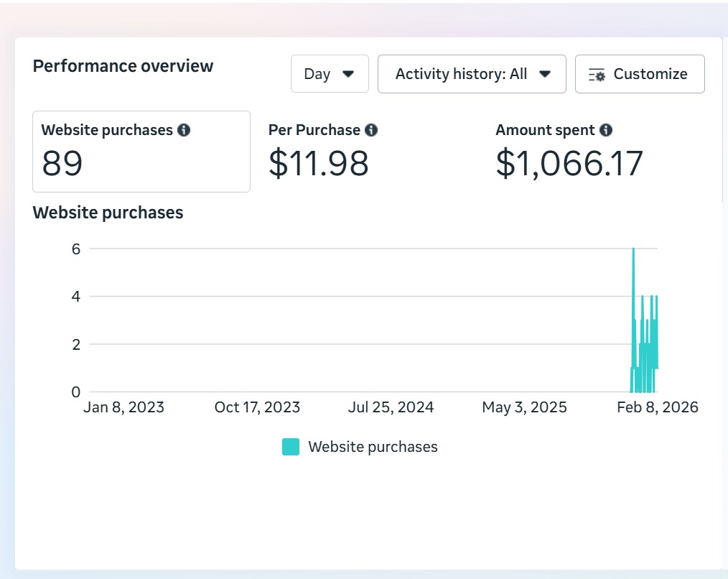Viewport: 728px width, 579px height.
Task: Toggle the Website purchases legend label
Action: click(373, 447)
